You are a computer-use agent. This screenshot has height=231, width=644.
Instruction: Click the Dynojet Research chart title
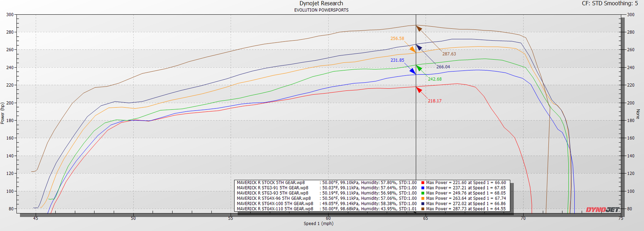coord(321,4)
